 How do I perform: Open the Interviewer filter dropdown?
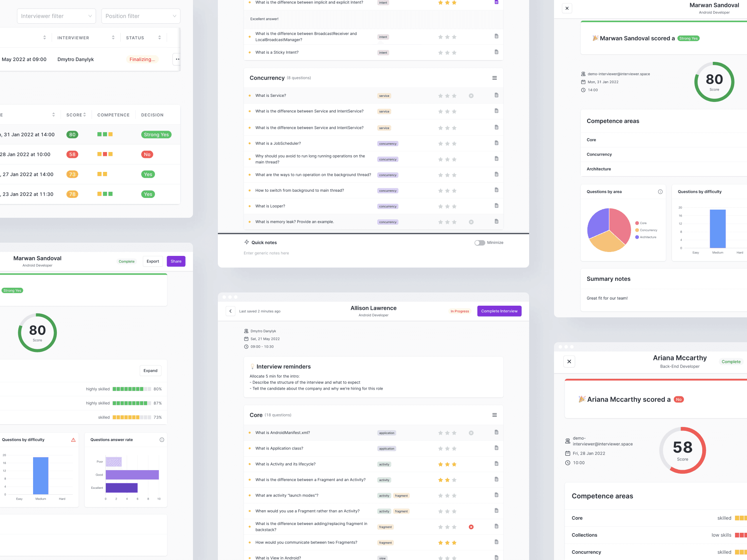coord(56,16)
